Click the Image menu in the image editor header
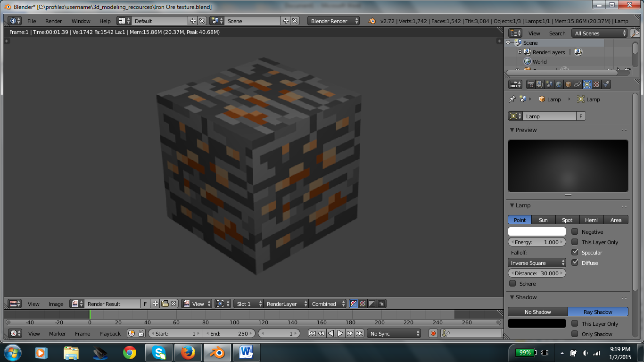 (56, 304)
